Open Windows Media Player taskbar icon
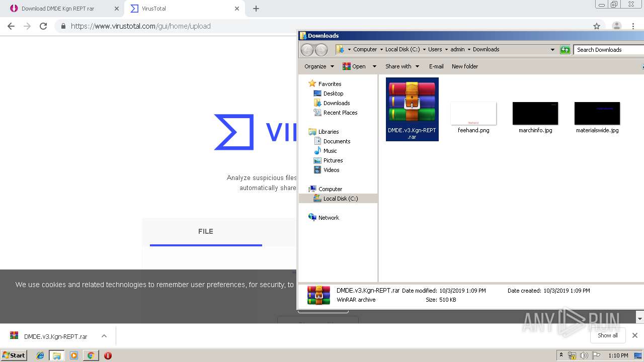 [74, 355]
